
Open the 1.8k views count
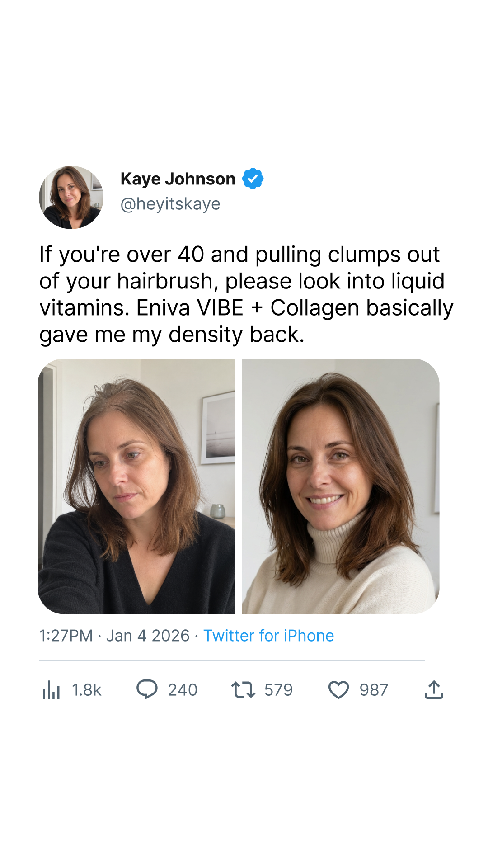point(87,690)
